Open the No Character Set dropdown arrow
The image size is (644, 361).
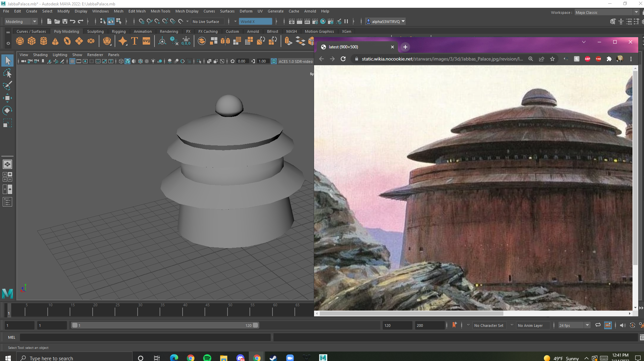coord(468,325)
